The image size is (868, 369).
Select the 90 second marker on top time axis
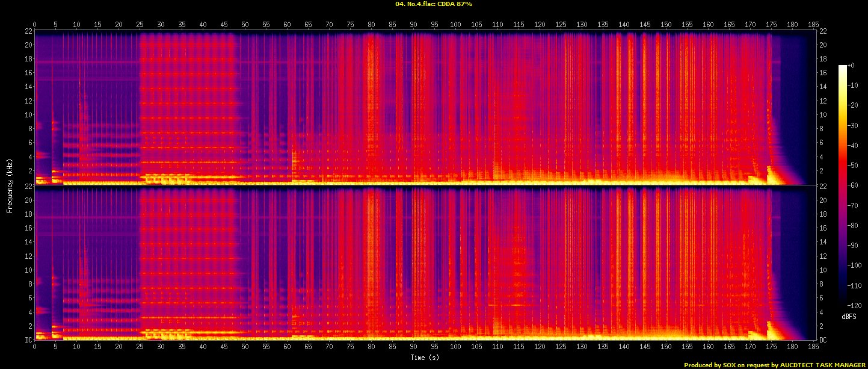(413, 25)
